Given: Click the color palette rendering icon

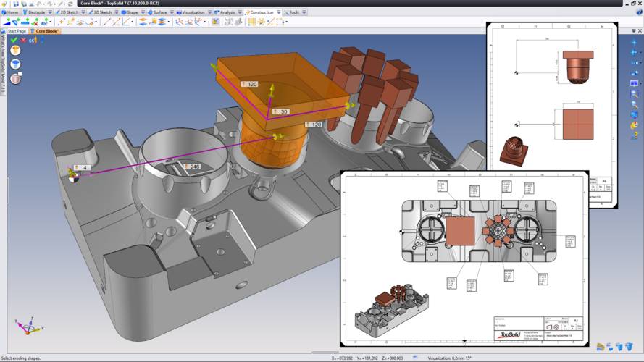Looking at the screenshot, I should [x=635, y=125].
